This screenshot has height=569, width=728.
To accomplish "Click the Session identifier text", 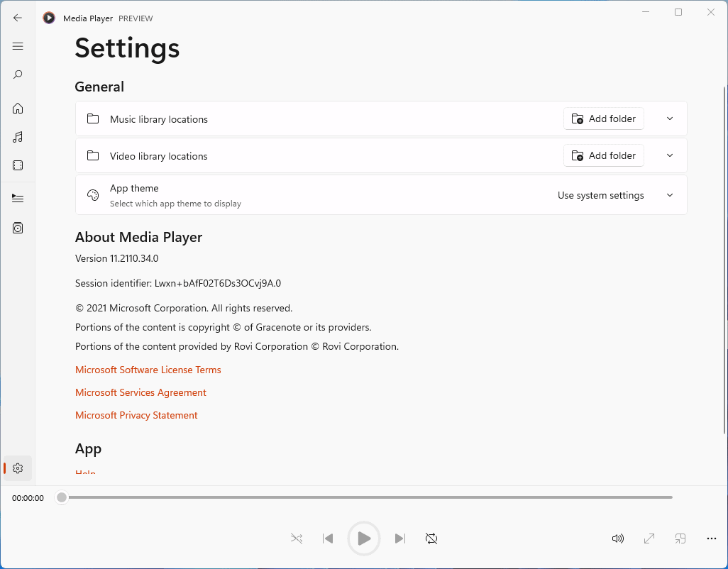I will [x=178, y=284].
